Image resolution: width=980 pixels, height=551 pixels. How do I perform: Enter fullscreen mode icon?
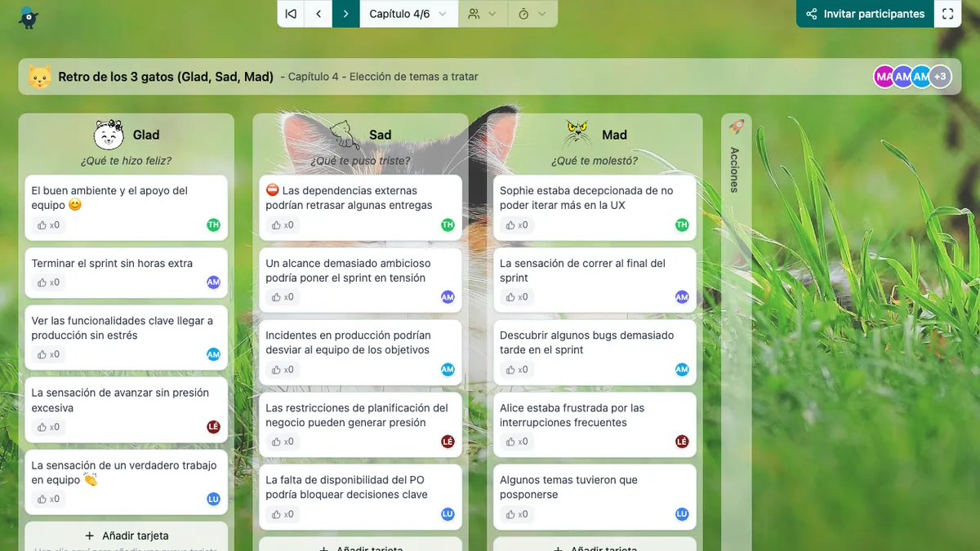point(947,14)
